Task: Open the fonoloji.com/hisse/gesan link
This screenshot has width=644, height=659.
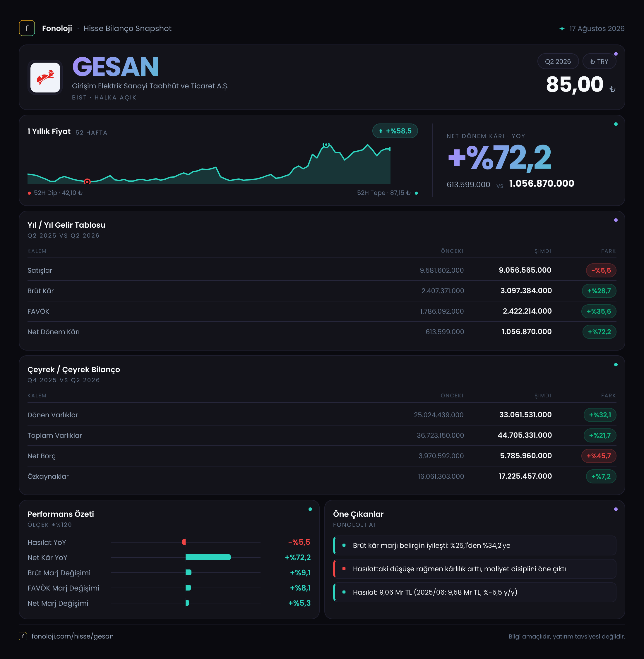Action: pos(72,636)
